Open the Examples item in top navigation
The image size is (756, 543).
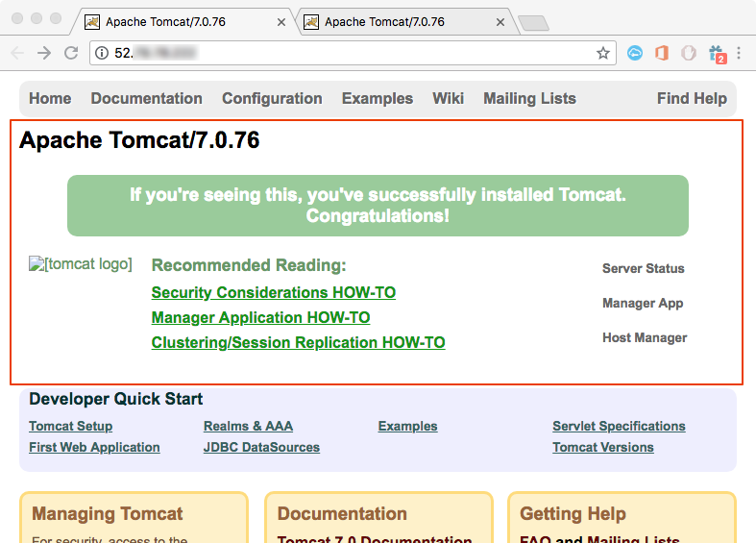click(x=378, y=98)
